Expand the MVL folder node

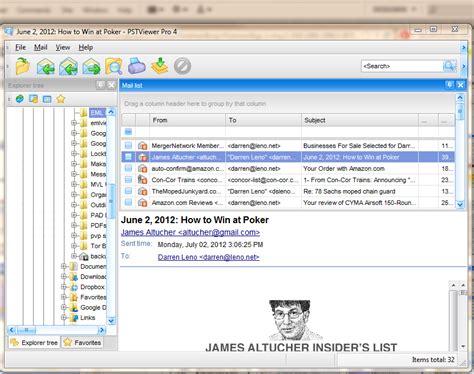74,184
